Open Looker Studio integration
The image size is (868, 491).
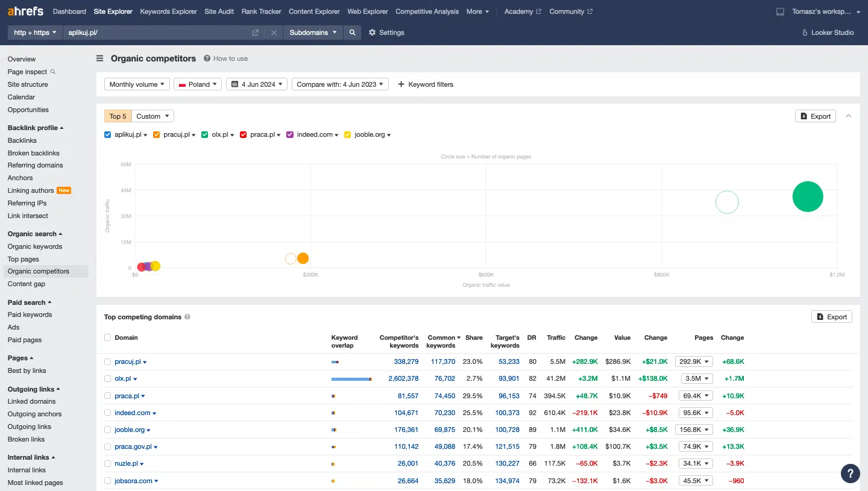click(x=828, y=33)
